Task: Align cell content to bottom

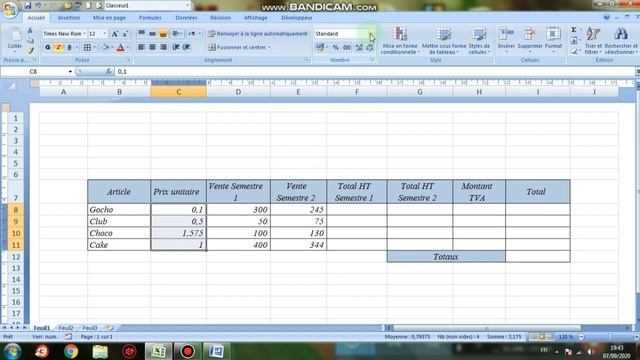Action: (x=163, y=34)
